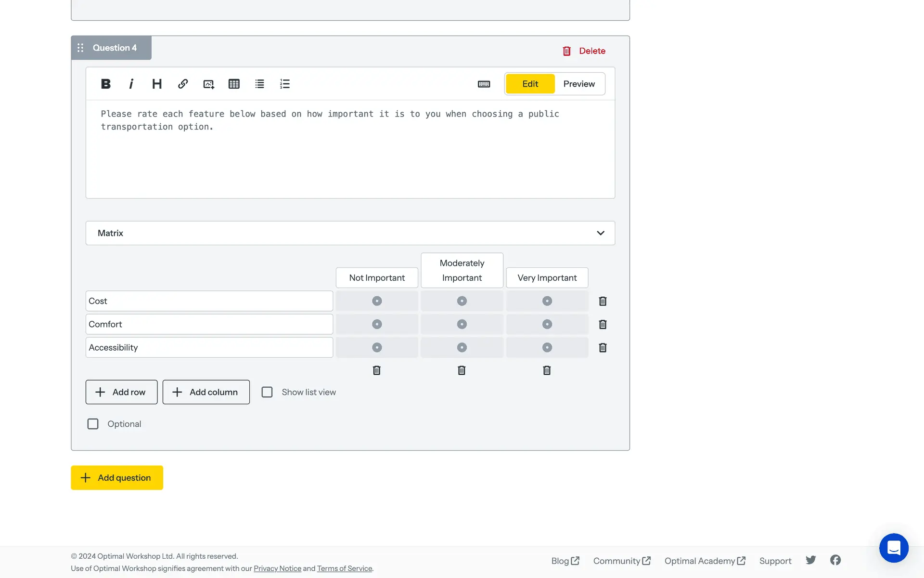The width and height of the screenshot is (924, 578).
Task: Toggle bold formatting in question editor
Action: tap(106, 84)
